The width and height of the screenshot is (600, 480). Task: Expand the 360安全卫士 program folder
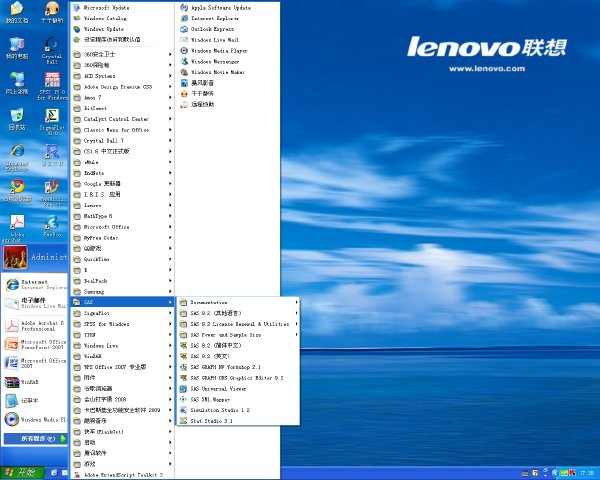[x=122, y=54]
